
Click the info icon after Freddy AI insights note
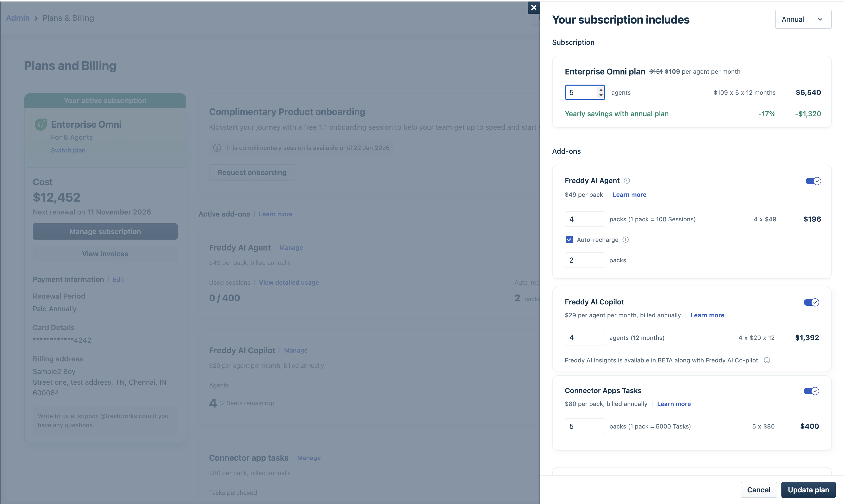767,360
